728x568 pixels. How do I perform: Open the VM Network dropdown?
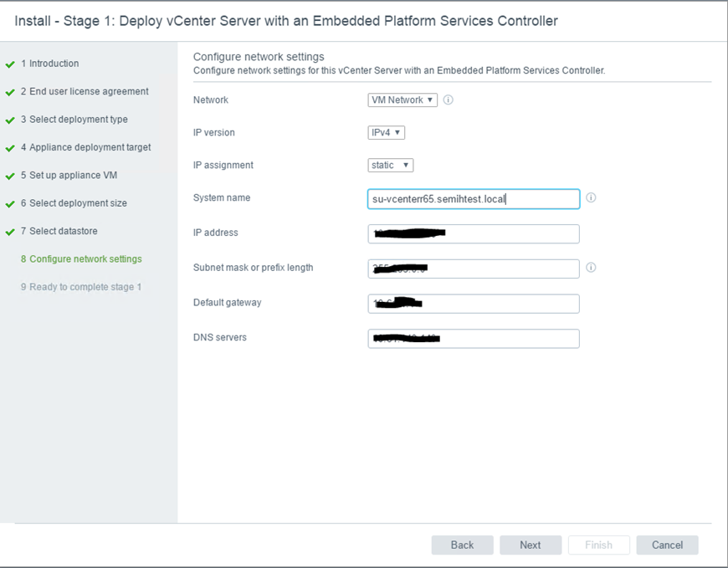click(402, 100)
